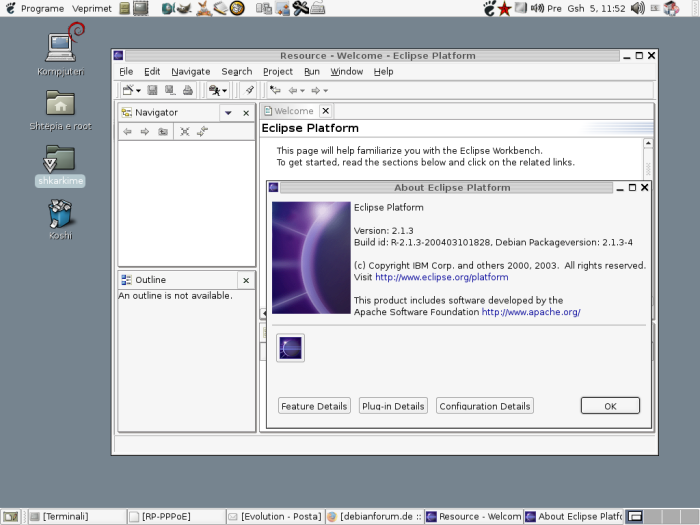Screen dimensions: 700x525
Task: Click the Save As icon in toolbar
Action: pyautogui.click(x=170, y=90)
